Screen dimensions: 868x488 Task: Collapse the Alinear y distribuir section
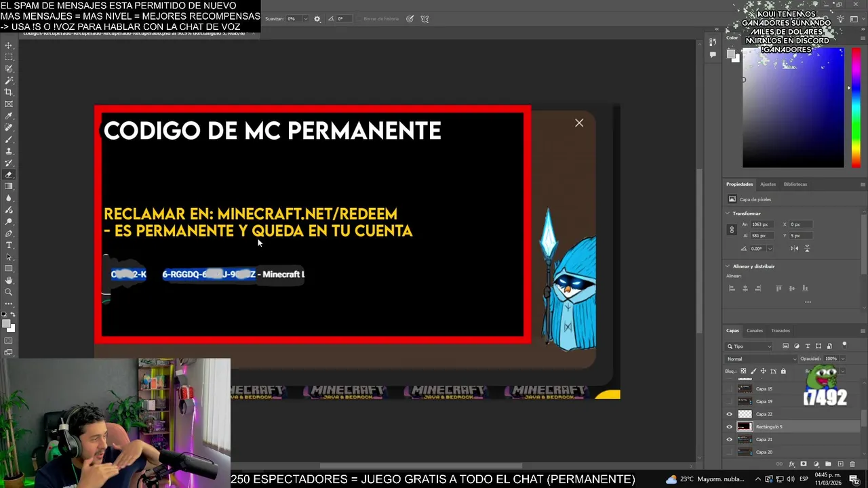pyautogui.click(x=728, y=266)
